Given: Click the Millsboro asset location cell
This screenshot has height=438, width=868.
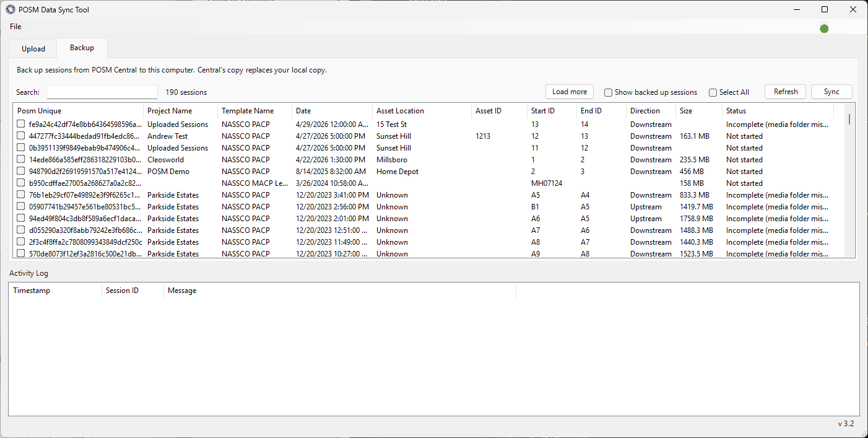Looking at the screenshot, I should 392,160.
